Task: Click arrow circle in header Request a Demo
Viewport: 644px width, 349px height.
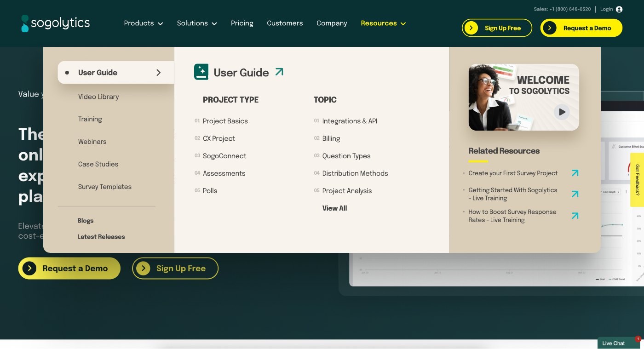Action: point(549,28)
